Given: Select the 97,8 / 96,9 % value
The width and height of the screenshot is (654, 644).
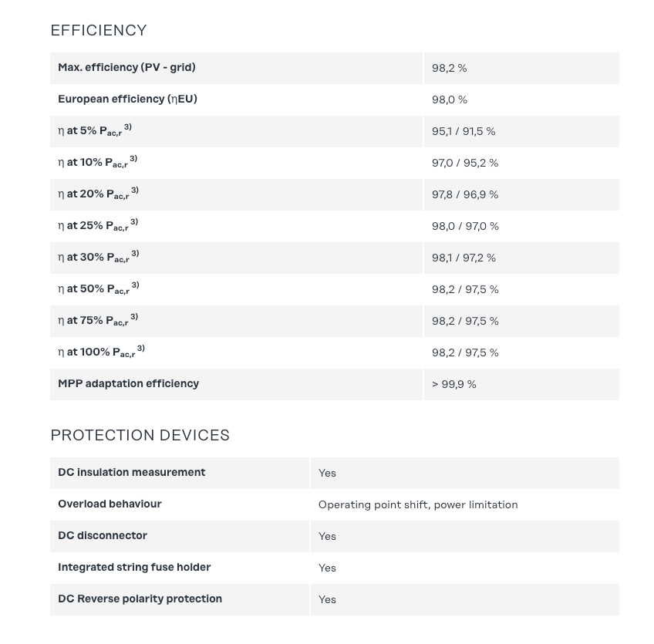Looking at the screenshot, I should tap(465, 195).
